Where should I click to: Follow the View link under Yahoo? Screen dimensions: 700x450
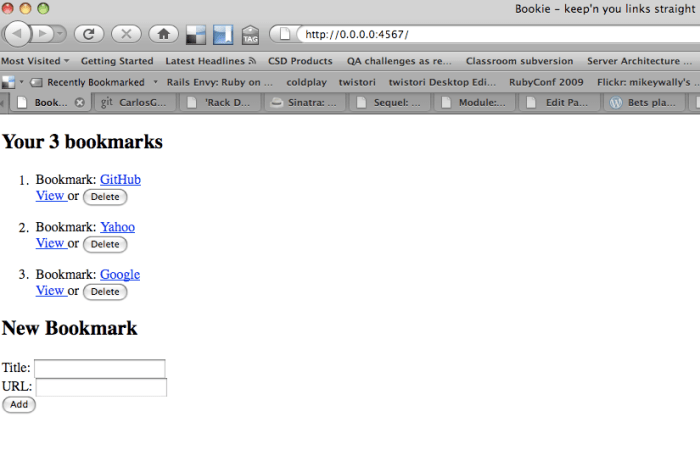coord(50,243)
